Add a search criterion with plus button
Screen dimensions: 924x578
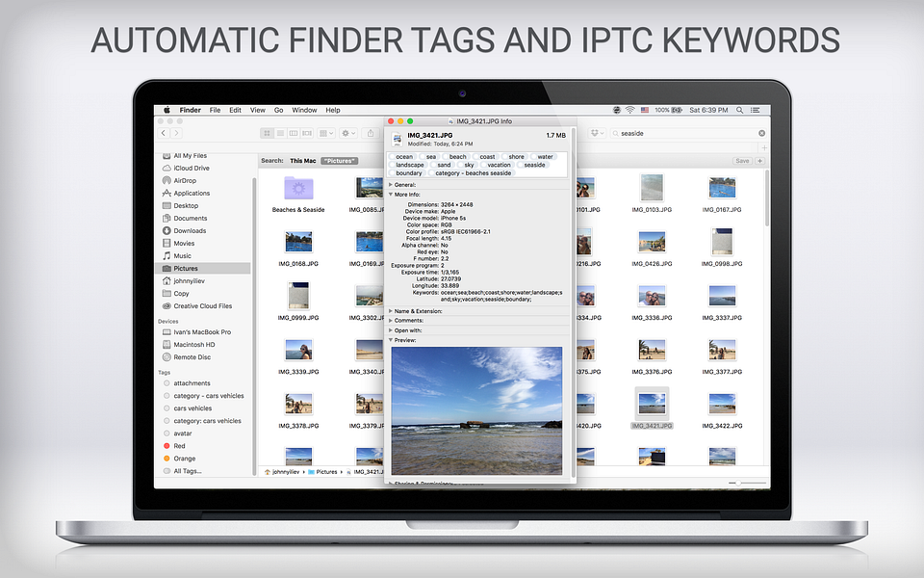pos(759,161)
